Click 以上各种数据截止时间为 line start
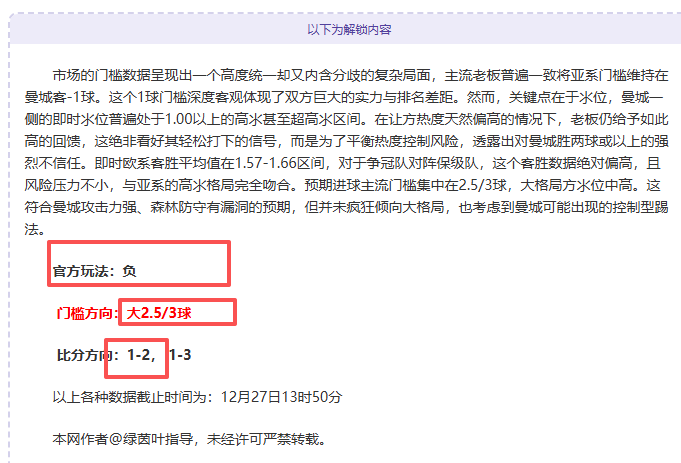681x463 pixels. tap(130, 397)
